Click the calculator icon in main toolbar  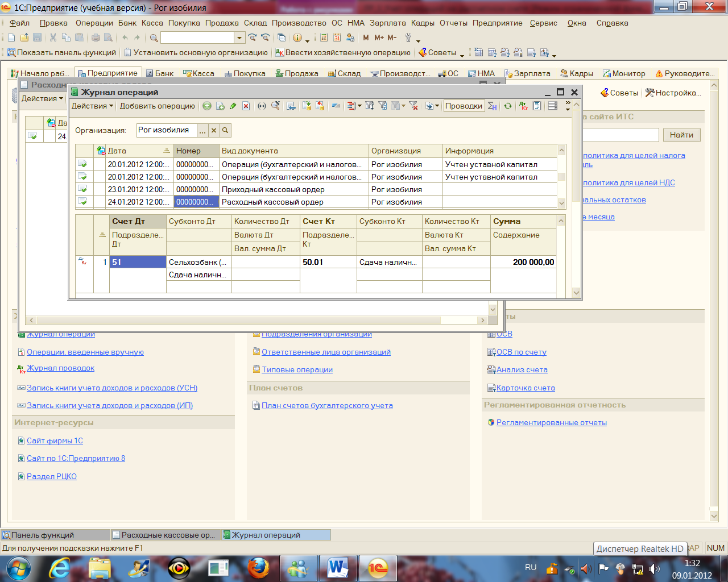(x=324, y=38)
